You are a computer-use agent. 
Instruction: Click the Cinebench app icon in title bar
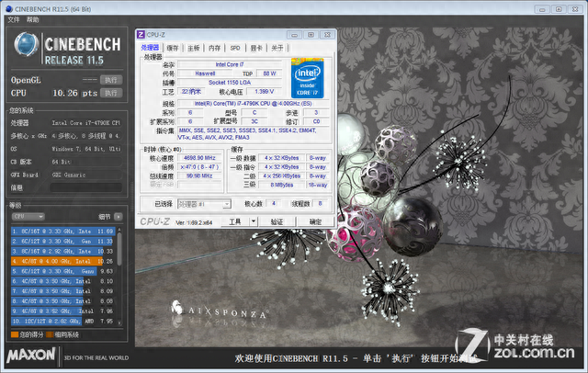coord(7,6)
